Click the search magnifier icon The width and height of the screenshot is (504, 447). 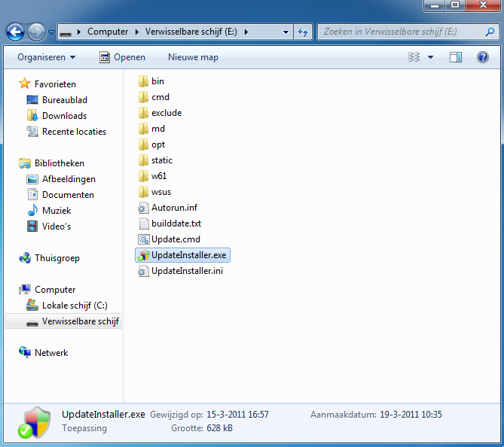click(x=490, y=32)
